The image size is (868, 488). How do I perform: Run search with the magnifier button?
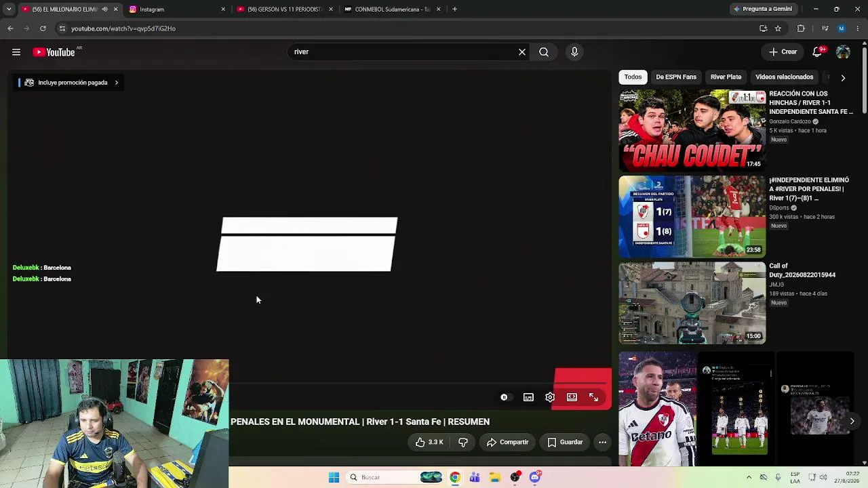click(x=544, y=52)
